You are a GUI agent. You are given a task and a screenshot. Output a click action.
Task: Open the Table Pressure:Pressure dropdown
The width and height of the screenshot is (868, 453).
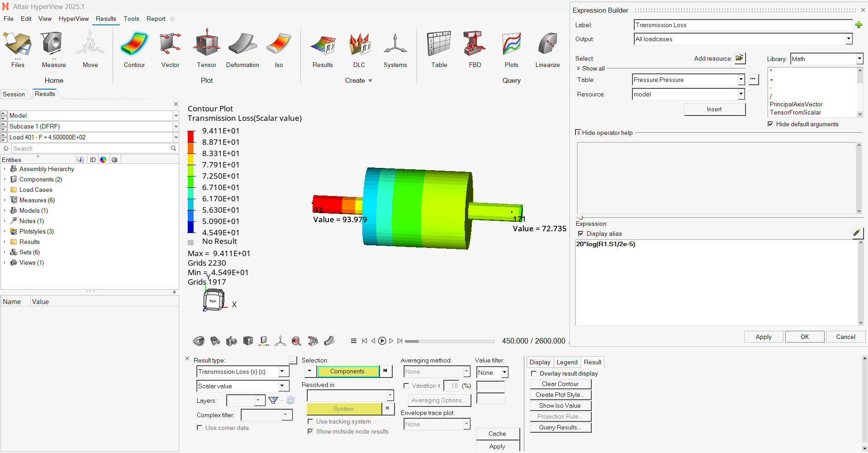[x=741, y=80]
